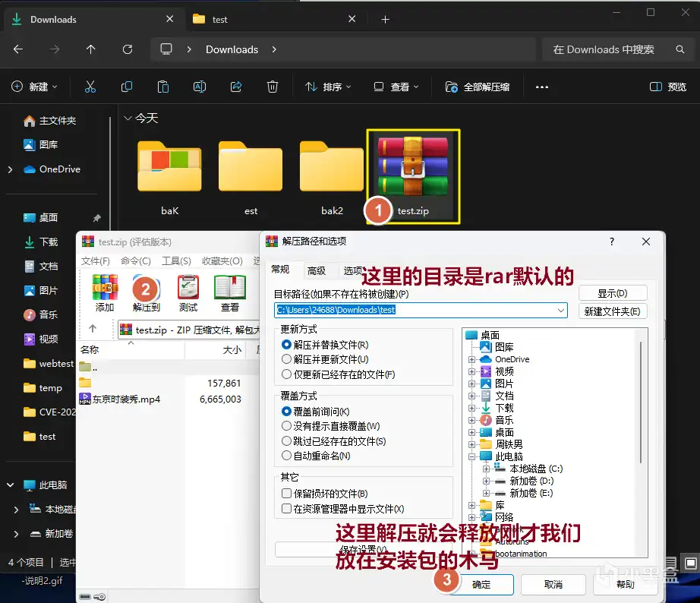Click the 确定 button to extract
The height and width of the screenshot is (603, 700).
[481, 585]
